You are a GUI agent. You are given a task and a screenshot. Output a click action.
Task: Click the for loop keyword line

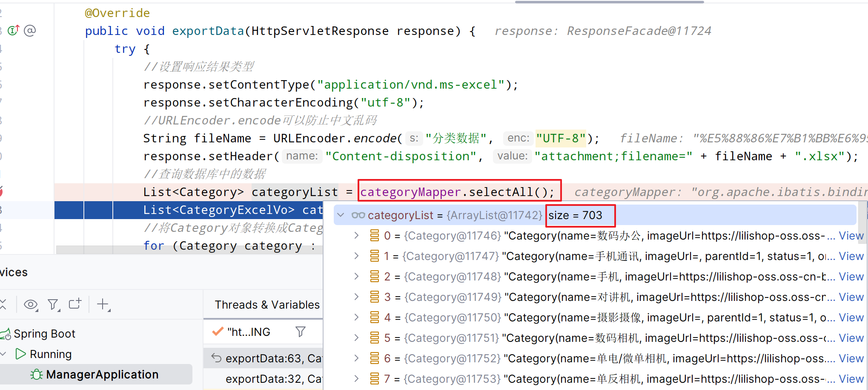click(x=154, y=246)
